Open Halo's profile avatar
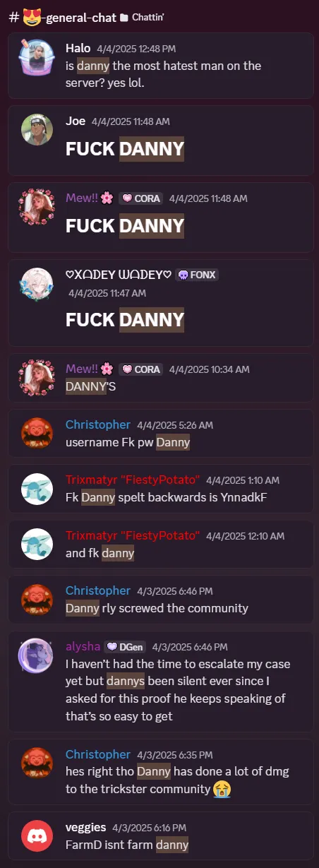 point(37,58)
